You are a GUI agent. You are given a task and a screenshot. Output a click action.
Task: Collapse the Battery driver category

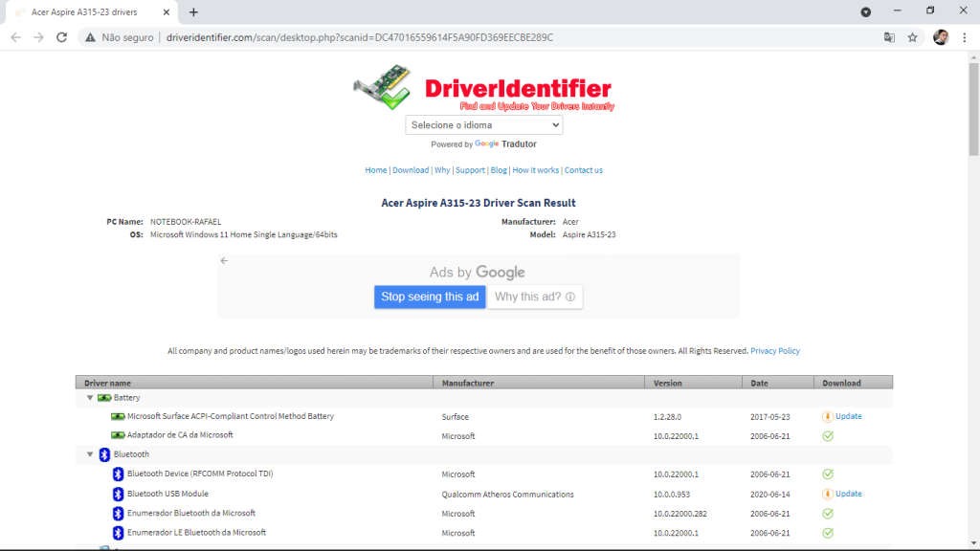click(x=90, y=397)
